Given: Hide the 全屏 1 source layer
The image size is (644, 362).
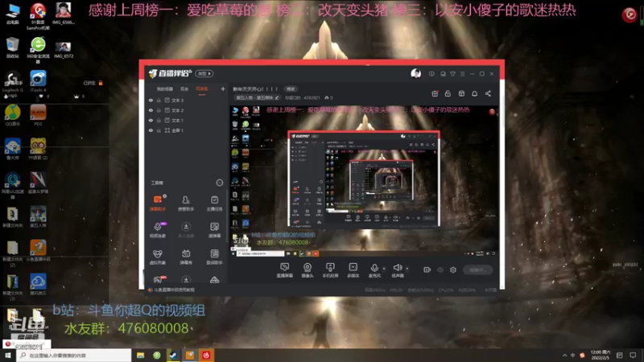Looking at the screenshot, I should [151, 130].
